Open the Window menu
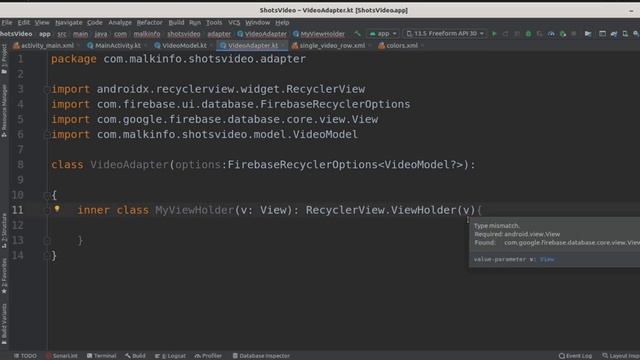The height and width of the screenshot is (360, 640). pyautogui.click(x=257, y=22)
